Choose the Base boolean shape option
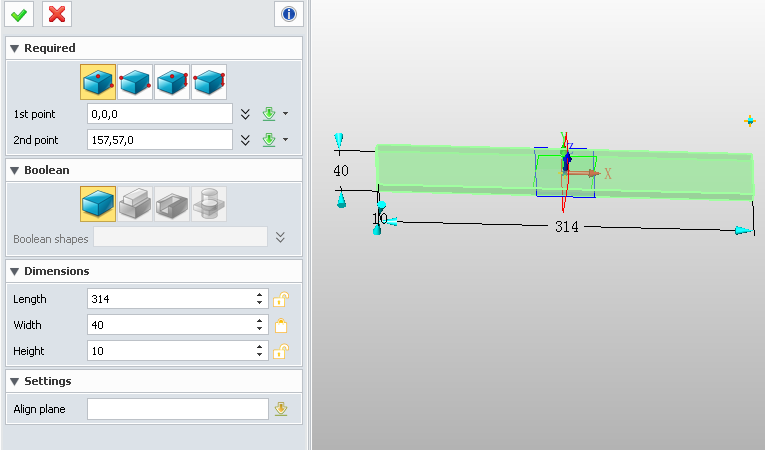 (x=98, y=204)
